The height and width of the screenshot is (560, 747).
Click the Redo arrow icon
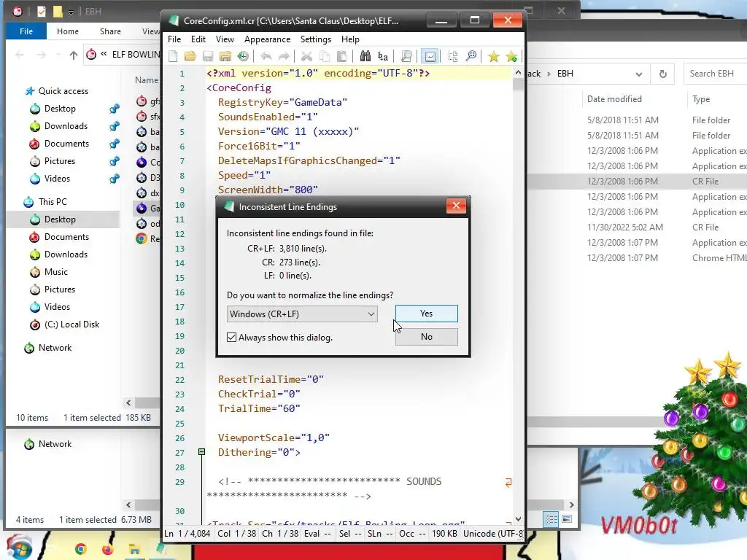point(284,57)
